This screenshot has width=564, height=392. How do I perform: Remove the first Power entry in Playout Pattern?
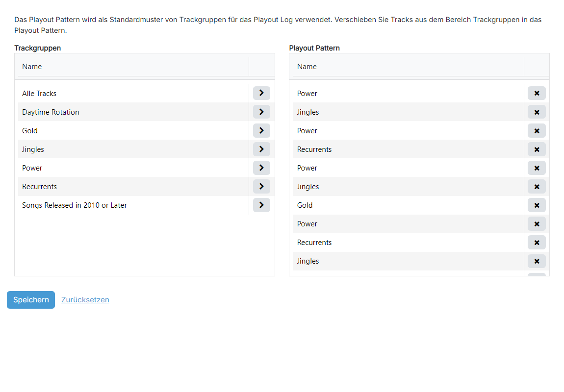(537, 93)
